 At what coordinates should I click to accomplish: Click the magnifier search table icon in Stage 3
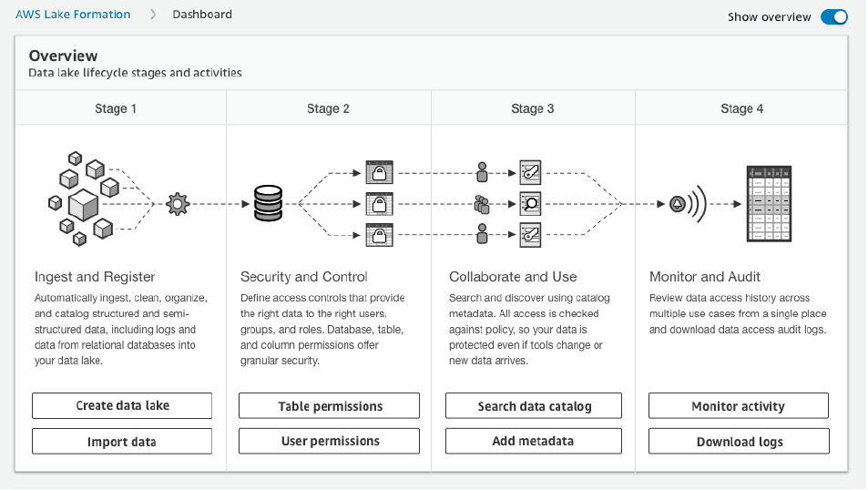(530, 204)
